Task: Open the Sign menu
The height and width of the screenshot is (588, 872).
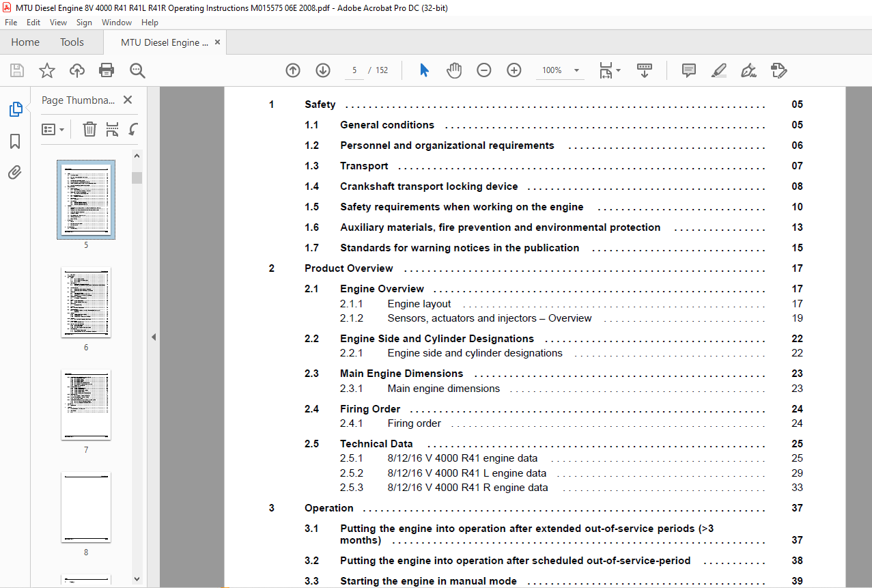Action: pyautogui.click(x=84, y=23)
